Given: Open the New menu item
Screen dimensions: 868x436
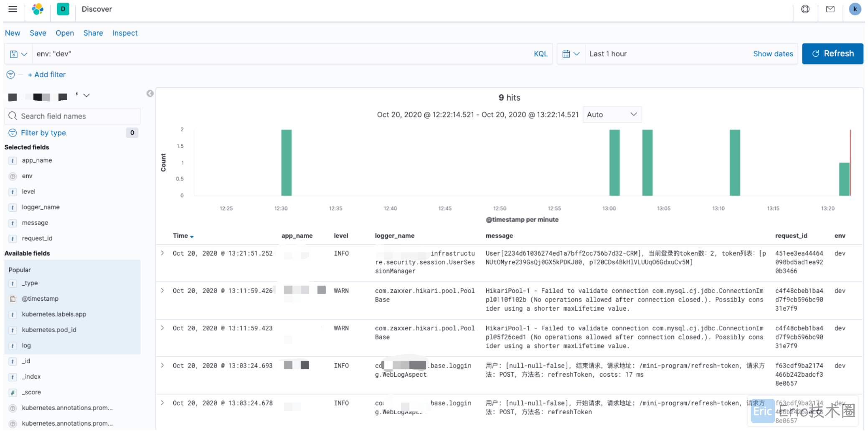Looking at the screenshot, I should (13, 33).
